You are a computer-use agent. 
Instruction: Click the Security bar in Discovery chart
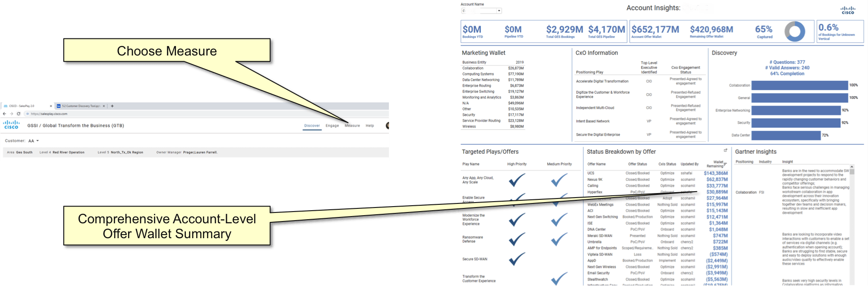[796, 123]
